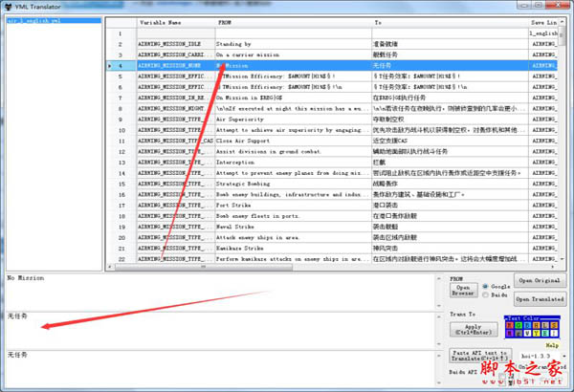Select variable name ending in TYPE_CAS in row 11
Viewport: 574px width, 392px height.
176,141
